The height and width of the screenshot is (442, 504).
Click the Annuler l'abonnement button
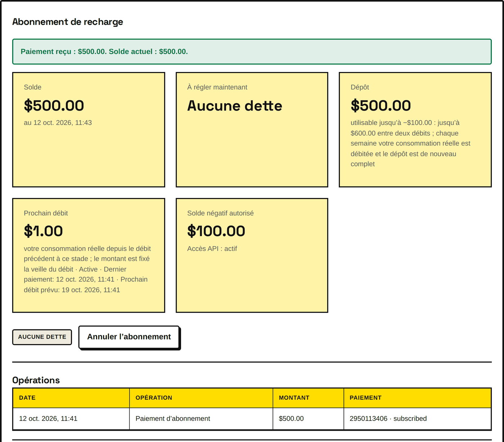[x=129, y=337]
